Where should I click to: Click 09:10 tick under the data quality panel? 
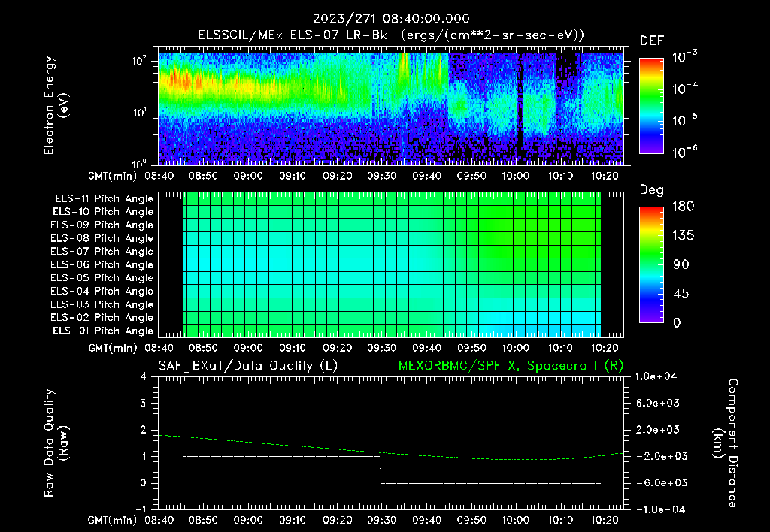293,520
